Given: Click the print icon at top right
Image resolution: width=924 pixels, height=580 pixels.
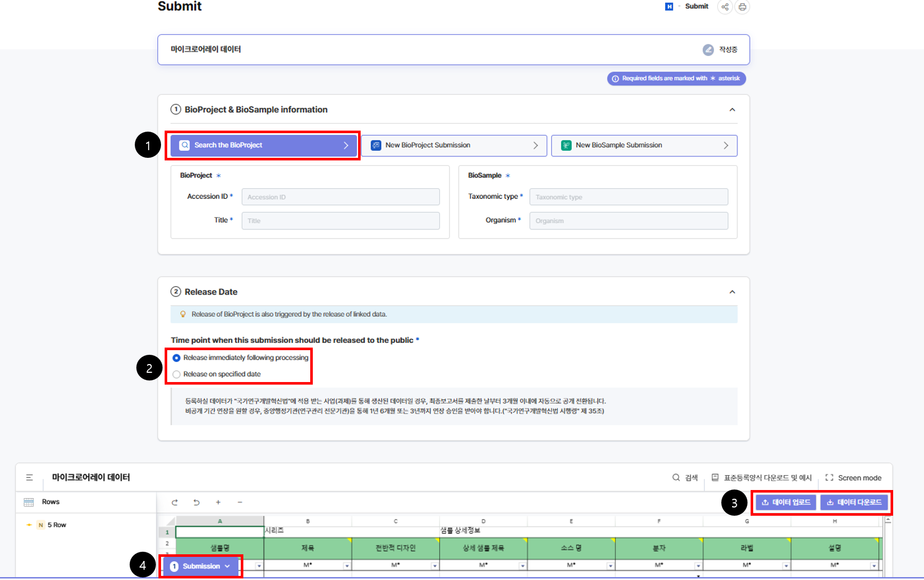Looking at the screenshot, I should coord(742,7).
